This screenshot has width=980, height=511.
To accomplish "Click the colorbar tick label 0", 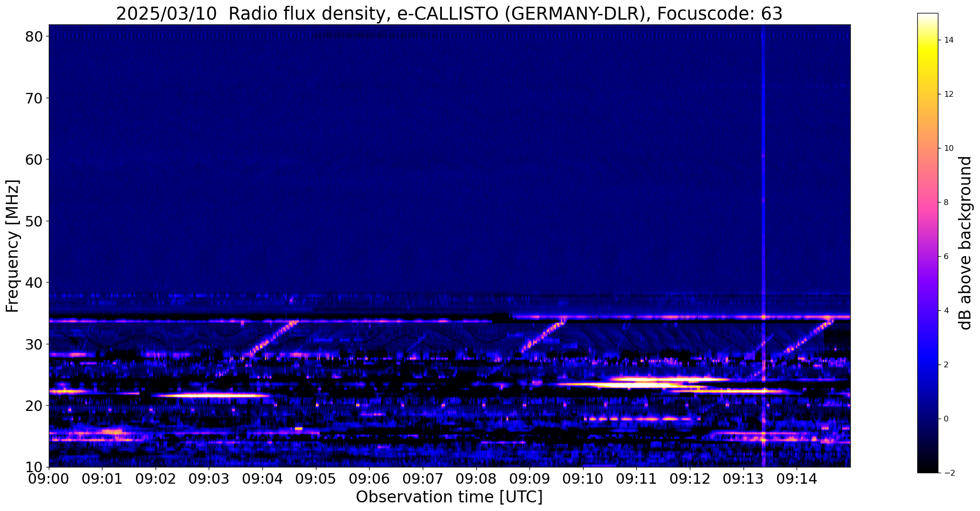I will pos(946,419).
